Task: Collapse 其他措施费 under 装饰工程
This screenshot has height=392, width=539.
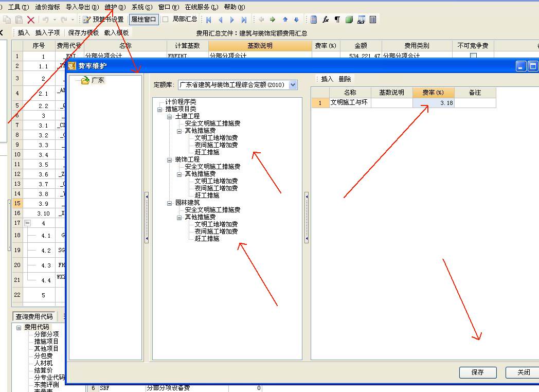Action: pyautogui.click(x=179, y=174)
